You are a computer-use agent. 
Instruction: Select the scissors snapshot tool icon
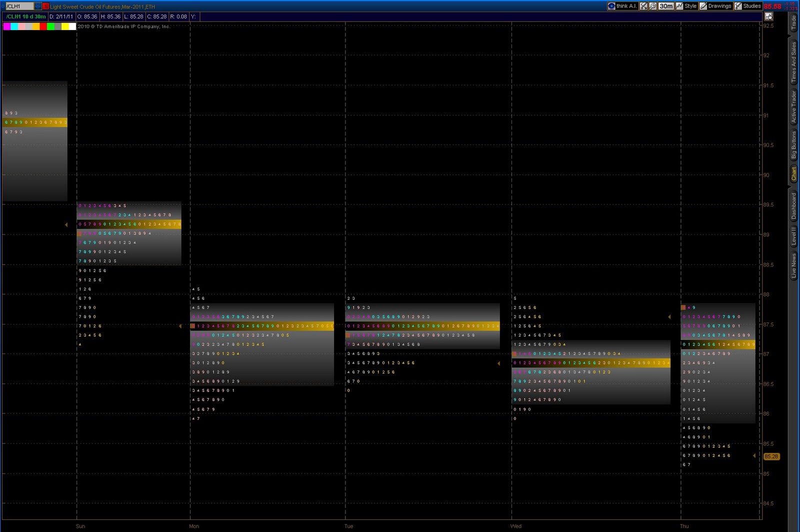(643, 6)
